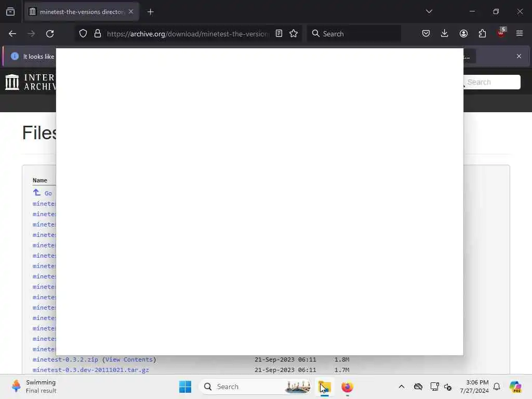532x399 pixels.
Task: Download the minetest-0.3.2.zip file
Action: coord(65,360)
